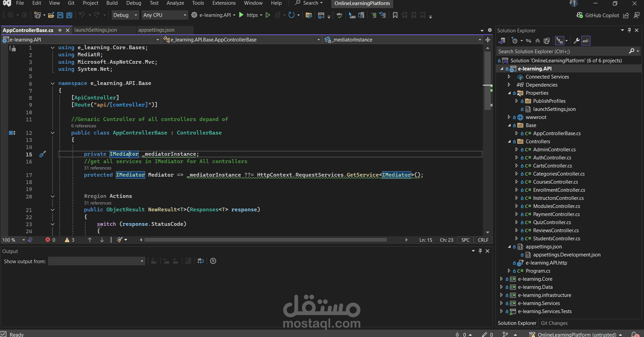Select PaymentController.cs in Solution Explorer
This screenshot has width=644, height=337.
pyautogui.click(x=556, y=214)
